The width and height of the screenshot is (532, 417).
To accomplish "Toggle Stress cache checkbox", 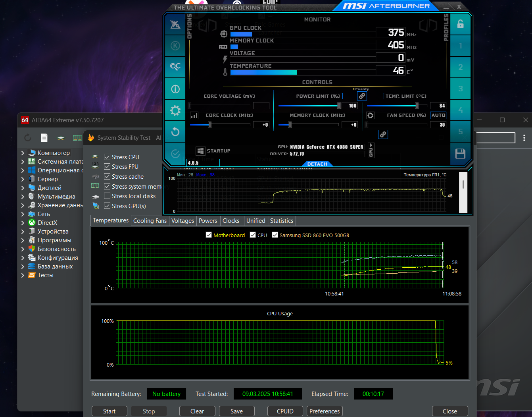I will 107,176.
